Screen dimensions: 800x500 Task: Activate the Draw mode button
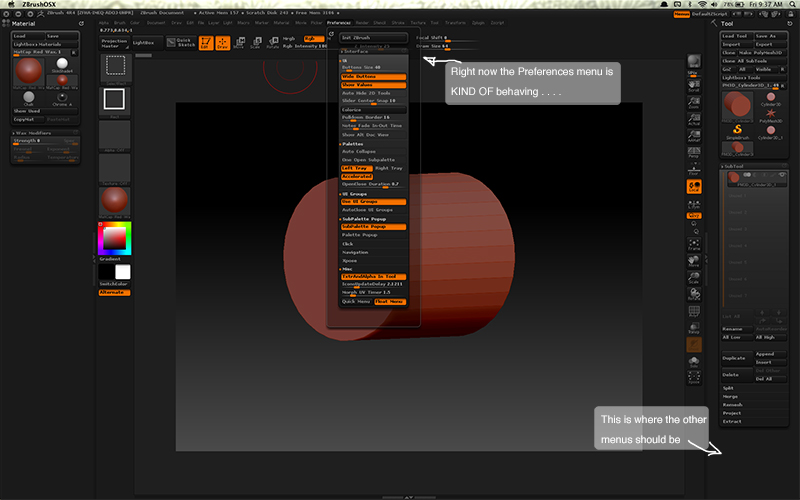point(223,43)
